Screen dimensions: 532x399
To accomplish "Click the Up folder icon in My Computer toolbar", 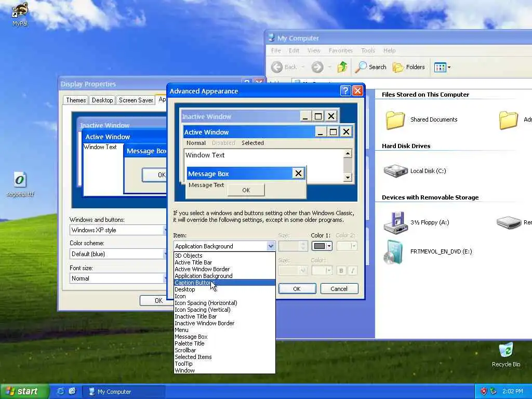I will pyautogui.click(x=342, y=67).
